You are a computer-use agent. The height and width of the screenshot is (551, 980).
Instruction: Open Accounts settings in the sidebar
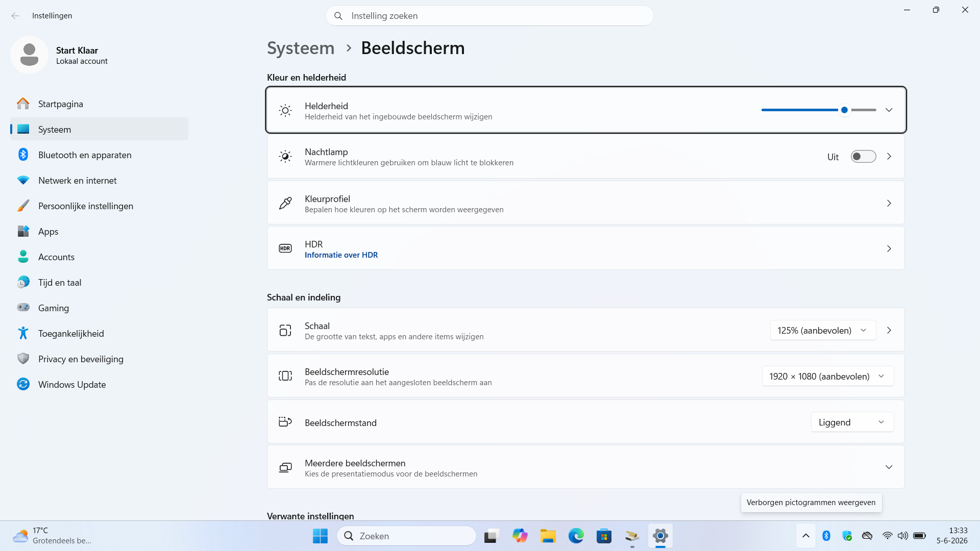(x=99, y=257)
